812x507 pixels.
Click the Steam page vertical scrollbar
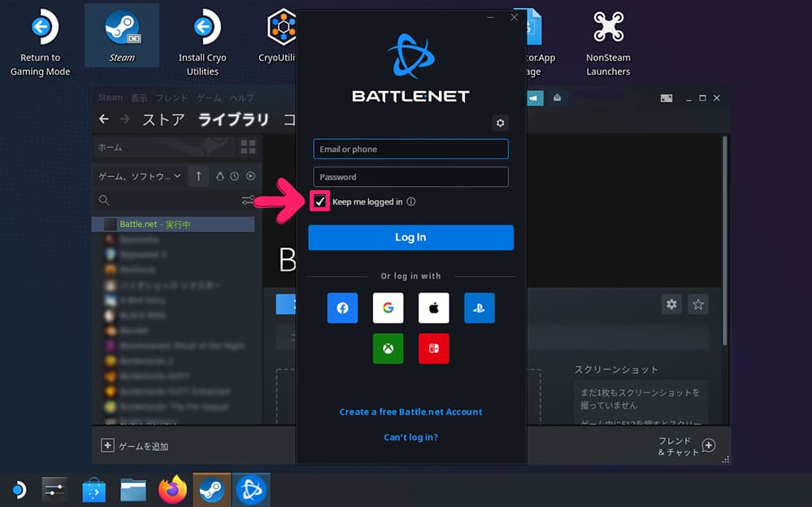724,240
